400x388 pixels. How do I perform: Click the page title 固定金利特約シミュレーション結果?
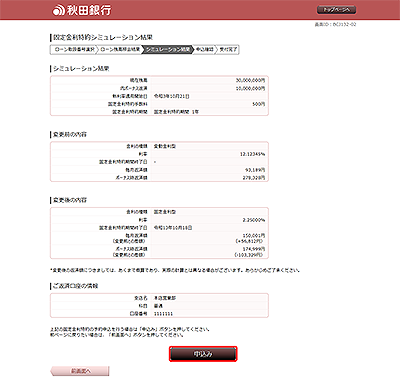(x=103, y=37)
